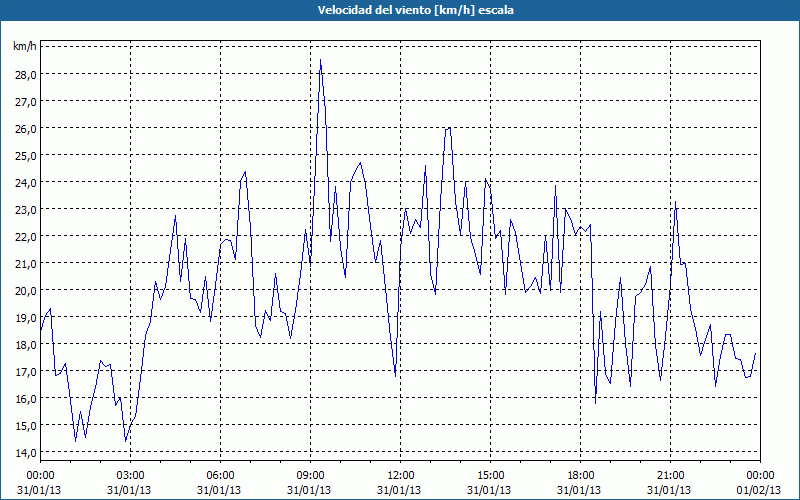800x500 pixels.
Task: Click the 06:00 time label
Action: pyautogui.click(x=220, y=476)
